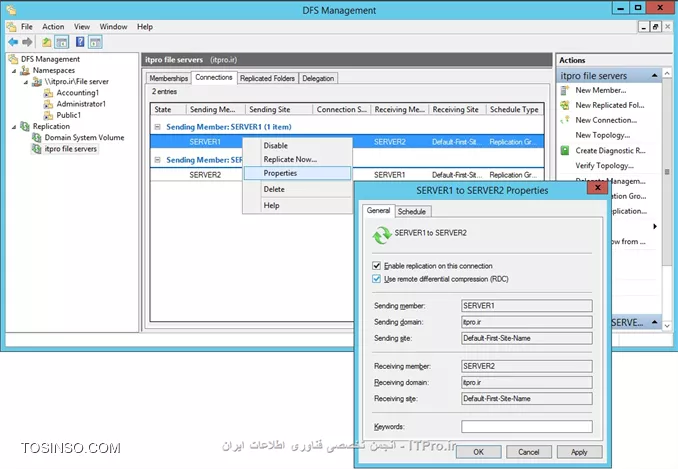Click the green replication arrows dialog icon
Image resolution: width=678 pixels, height=469 pixels.
[x=382, y=235]
